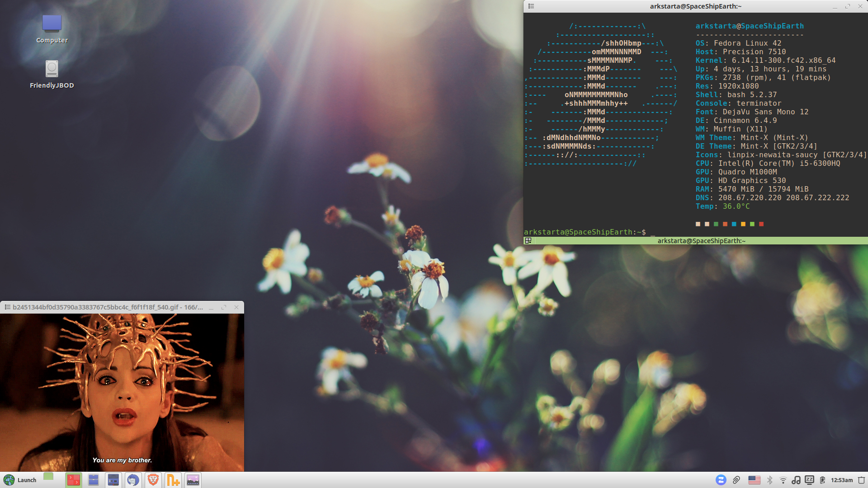Click the 'Icons: linpix-newaita-saucy' line

(x=781, y=155)
